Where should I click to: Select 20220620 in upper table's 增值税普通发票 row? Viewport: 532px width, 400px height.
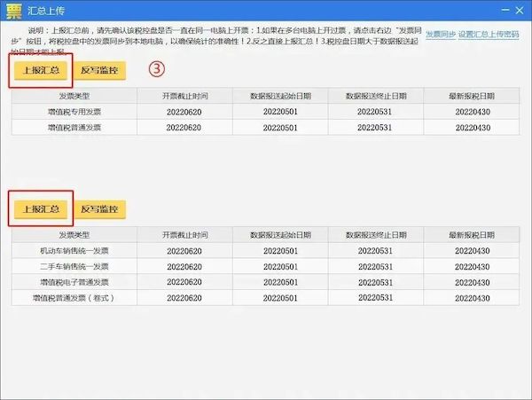click(x=184, y=128)
